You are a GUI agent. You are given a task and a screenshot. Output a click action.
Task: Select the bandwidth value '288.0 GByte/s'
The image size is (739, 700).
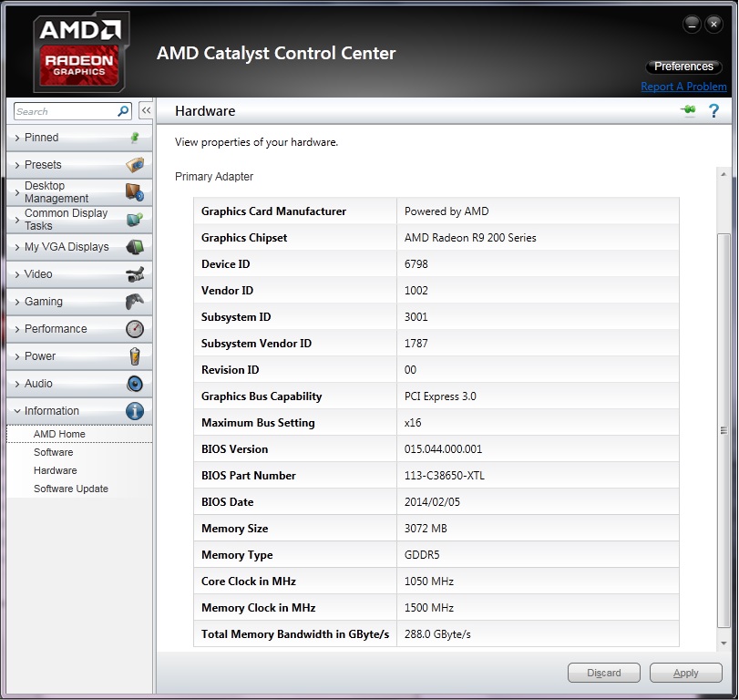click(436, 634)
